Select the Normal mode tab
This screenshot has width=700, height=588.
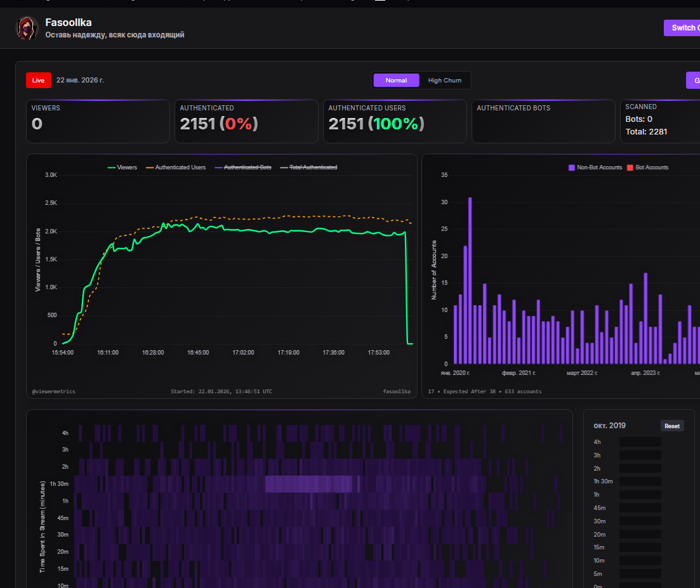pos(396,81)
